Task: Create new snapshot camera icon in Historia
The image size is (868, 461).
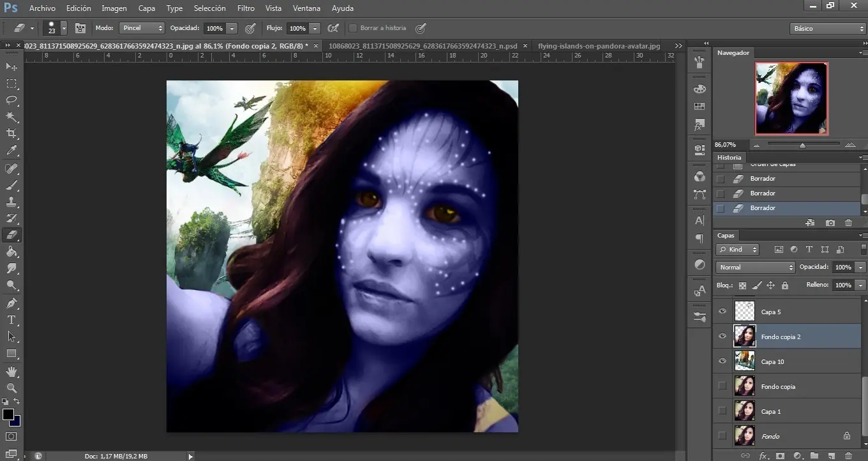Action: 830,223
